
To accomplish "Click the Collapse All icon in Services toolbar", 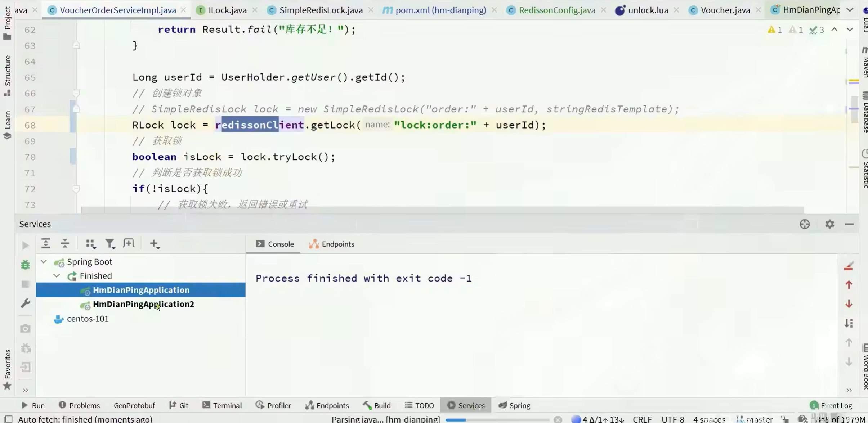I will [x=65, y=244].
